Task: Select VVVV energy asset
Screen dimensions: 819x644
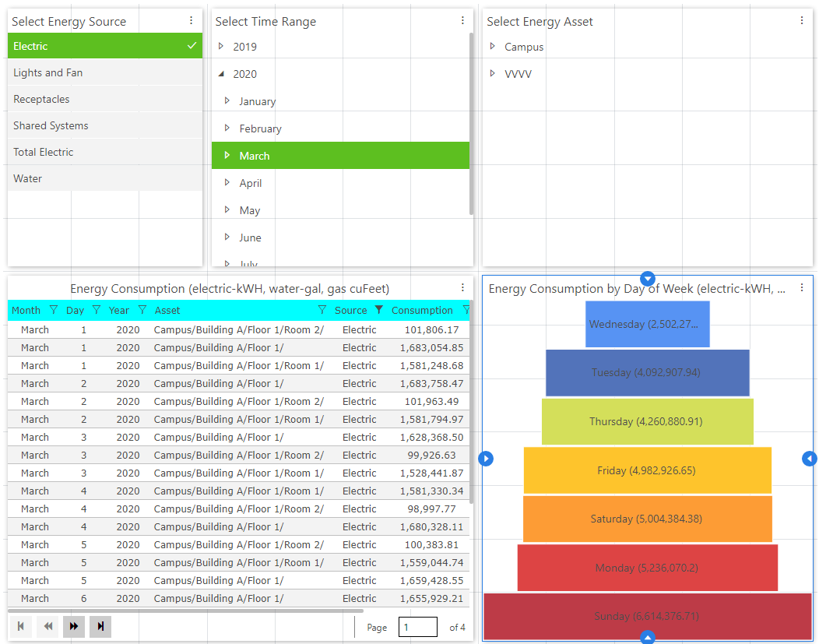Action: click(518, 74)
